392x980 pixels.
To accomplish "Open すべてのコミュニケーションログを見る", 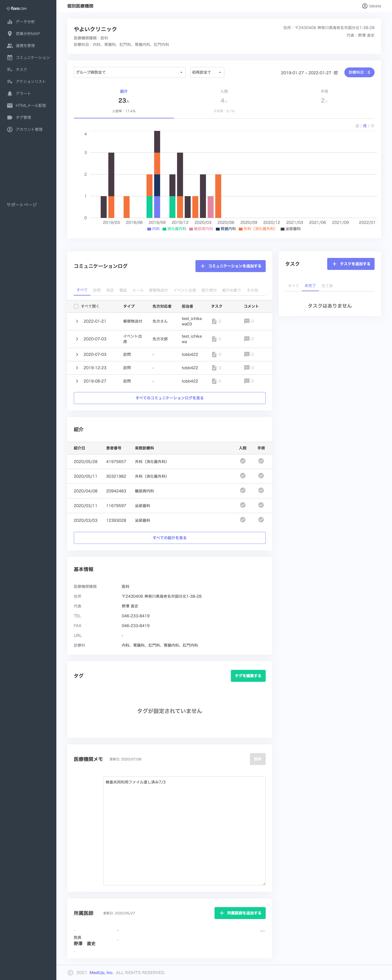I will pyautogui.click(x=170, y=398).
